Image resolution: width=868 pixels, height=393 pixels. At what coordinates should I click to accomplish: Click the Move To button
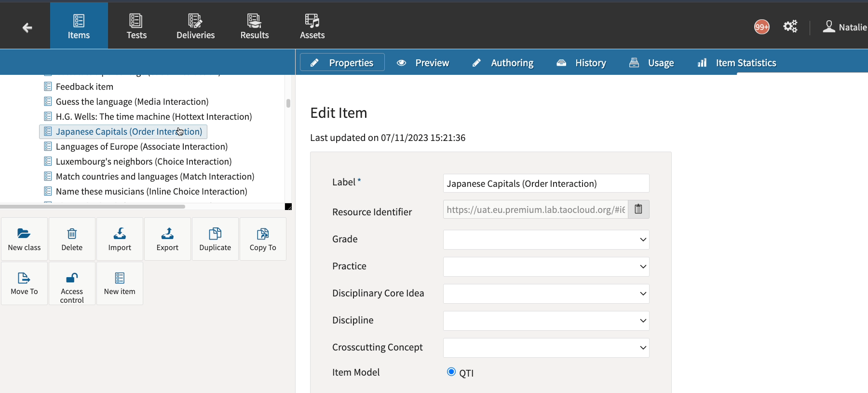click(24, 283)
